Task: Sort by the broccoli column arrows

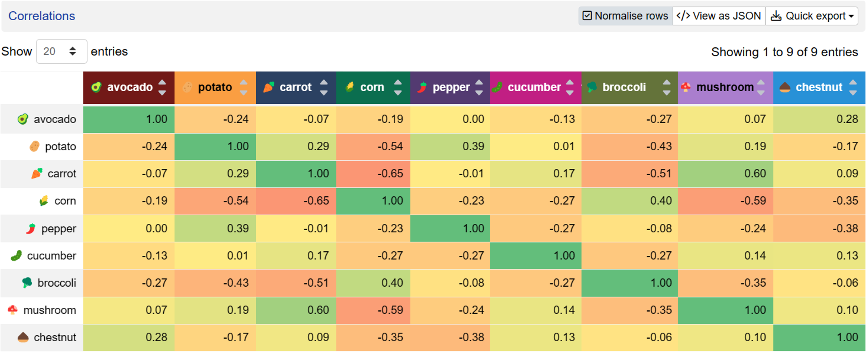Action: (x=666, y=87)
